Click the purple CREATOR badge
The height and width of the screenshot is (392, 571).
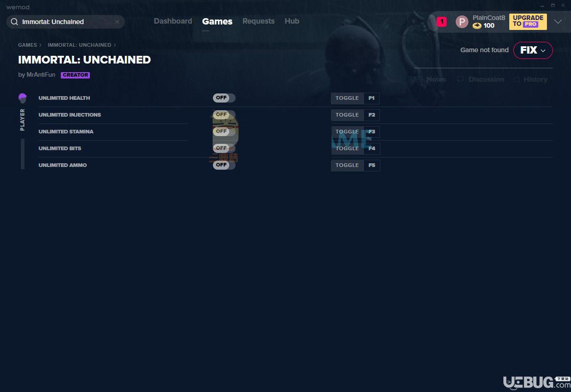[x=75, y=75]
